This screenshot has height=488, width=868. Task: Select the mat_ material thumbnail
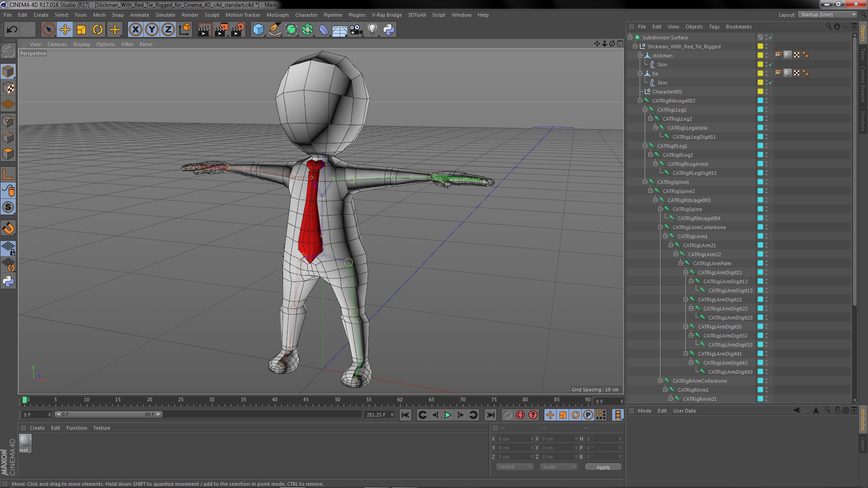tap(25, 441)
